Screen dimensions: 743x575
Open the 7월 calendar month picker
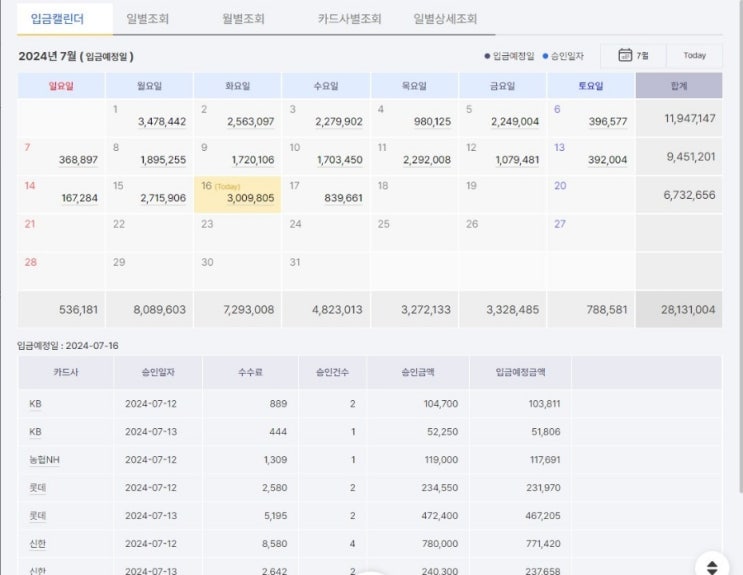tap(633, 56)
